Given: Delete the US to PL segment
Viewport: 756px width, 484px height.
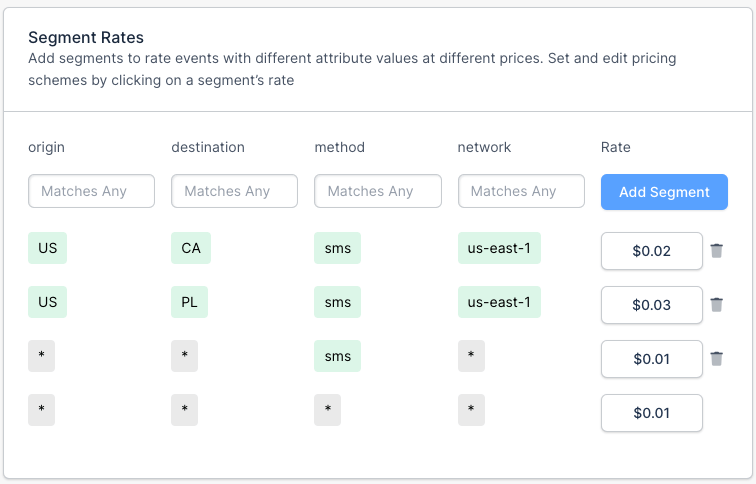Looking at the screenshot, I should [716, 305].
